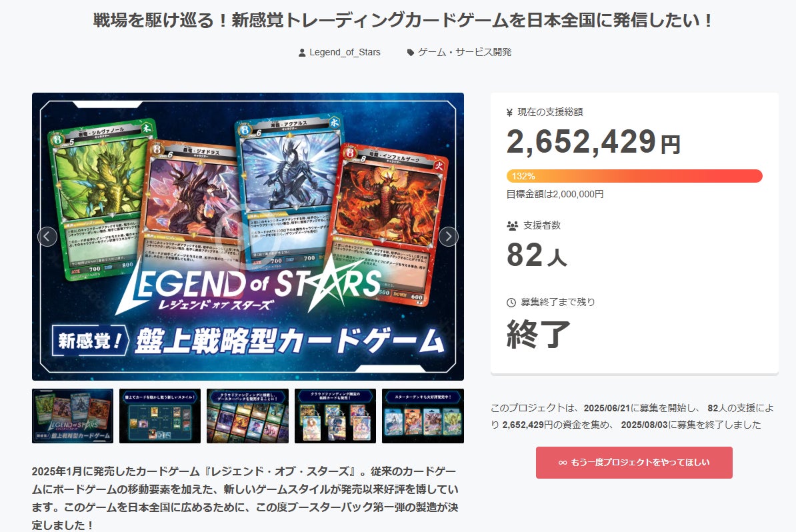Viewport: 796px width, 532px height.
Task: Select the fourth thumbnail of limited cards
Action: (x=335, y=416)
